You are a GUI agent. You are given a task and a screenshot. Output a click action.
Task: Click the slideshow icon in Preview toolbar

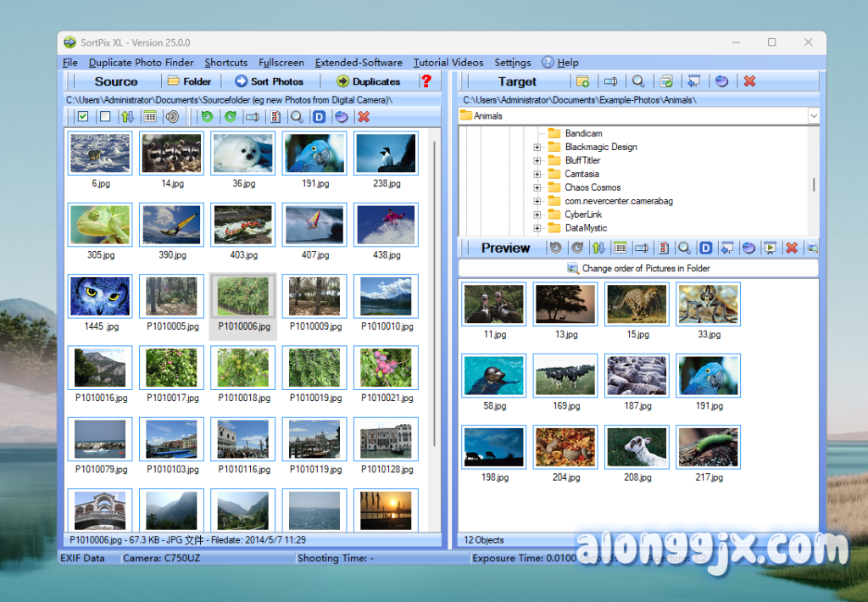point(770,248)
